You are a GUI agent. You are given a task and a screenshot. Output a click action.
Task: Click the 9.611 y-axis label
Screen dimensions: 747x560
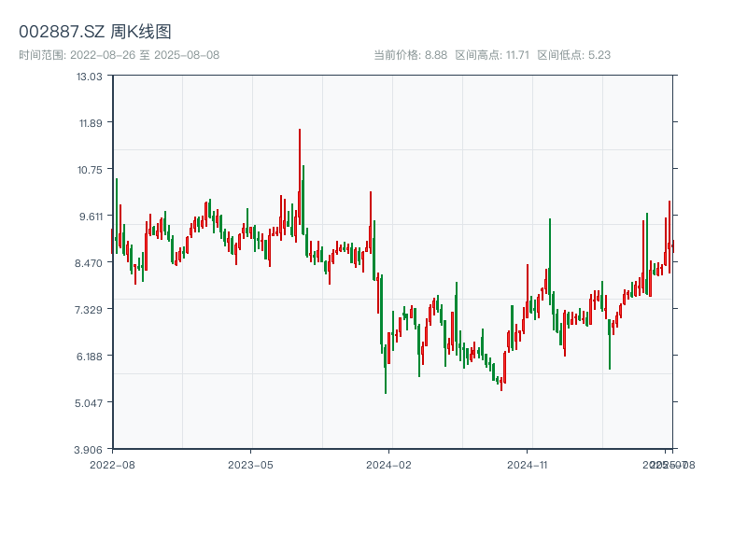90,216
